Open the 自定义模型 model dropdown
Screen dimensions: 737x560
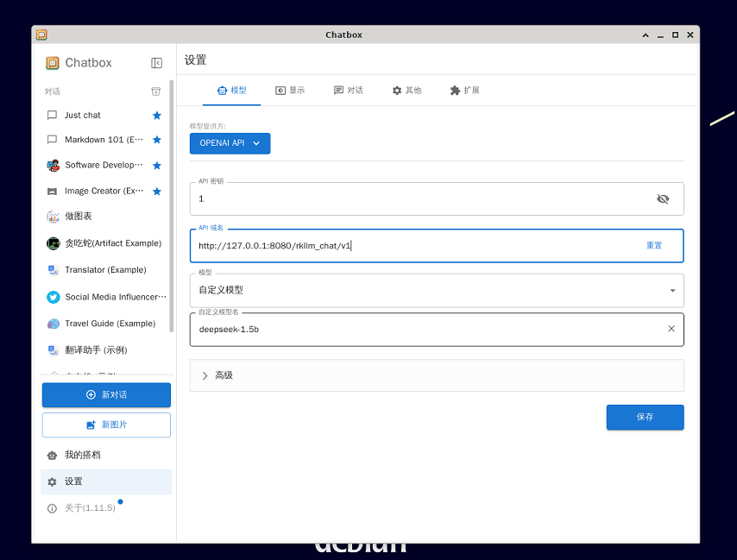tap(437, 290)
